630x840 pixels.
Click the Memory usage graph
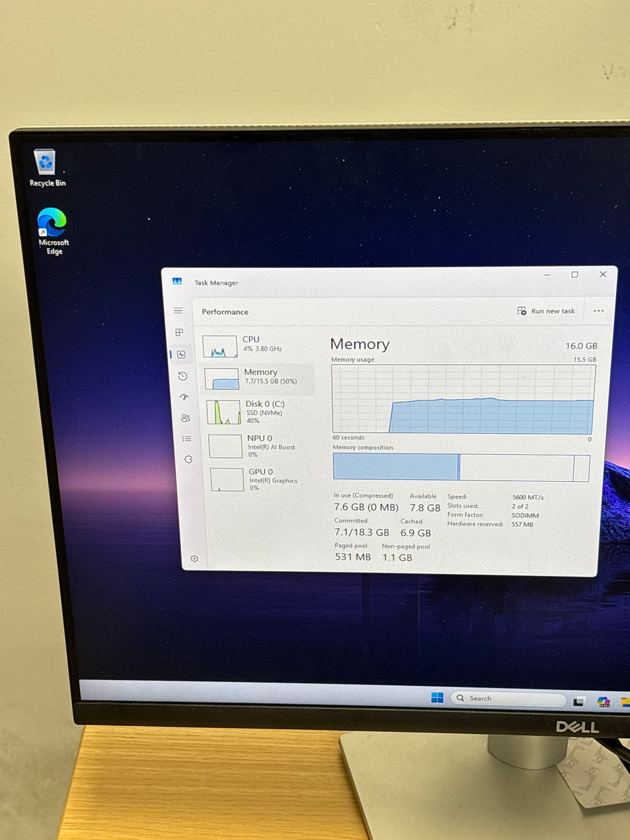click(464, 399)
